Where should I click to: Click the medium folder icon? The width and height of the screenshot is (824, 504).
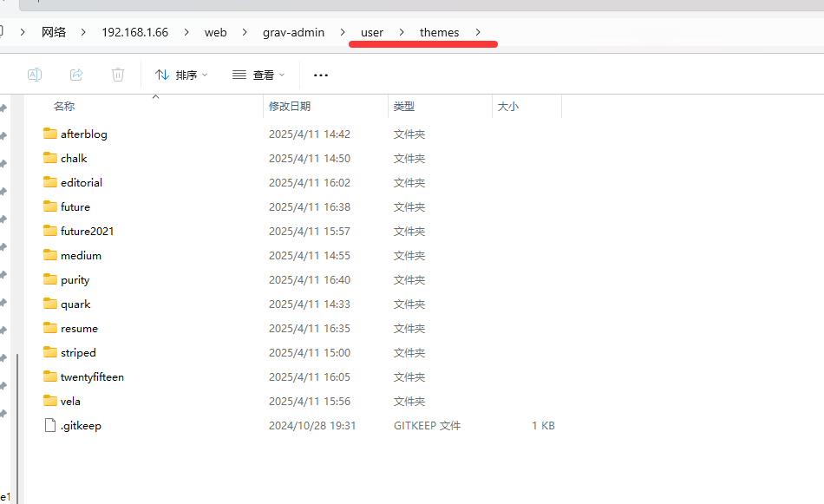point(50,255)
